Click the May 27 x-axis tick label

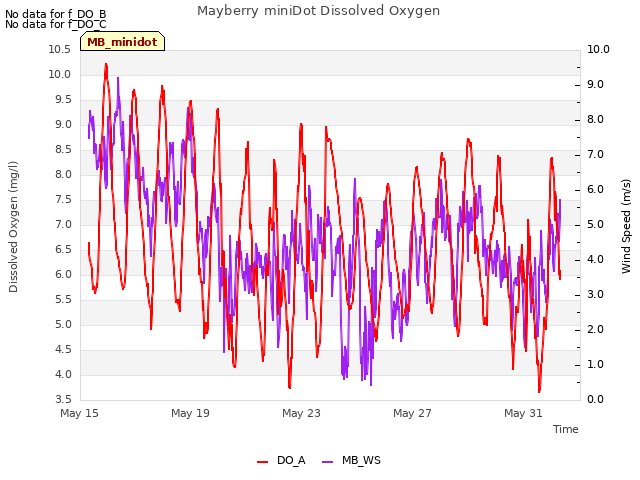(x=412, y=413)
